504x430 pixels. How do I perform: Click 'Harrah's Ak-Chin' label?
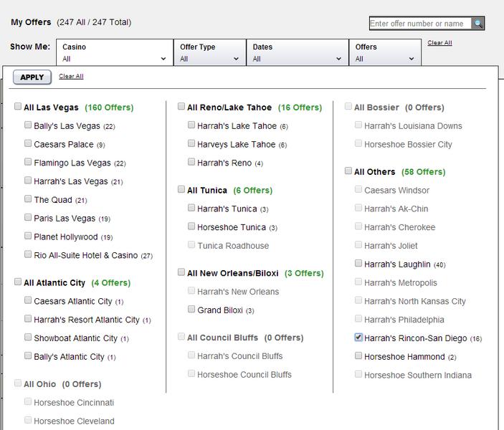[396, 209]
